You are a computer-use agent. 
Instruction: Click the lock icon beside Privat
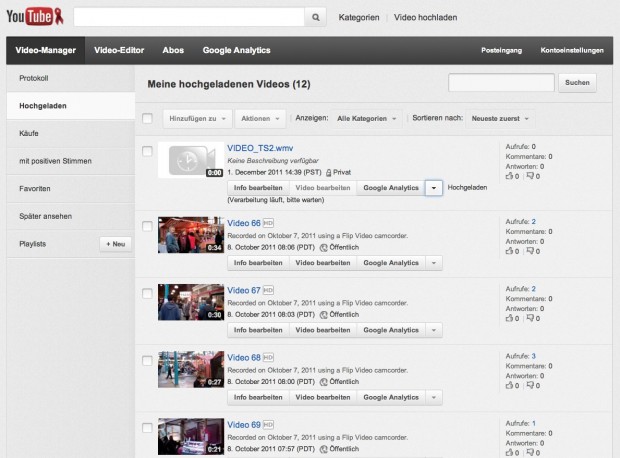329,173
